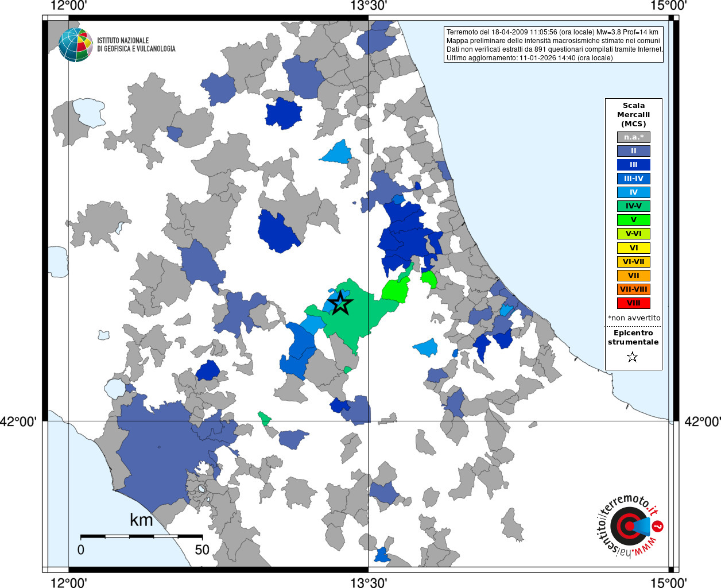Click the bottom 12°00' longitude label
This screenshot has height=588, width=721.
tap(69, 582)
